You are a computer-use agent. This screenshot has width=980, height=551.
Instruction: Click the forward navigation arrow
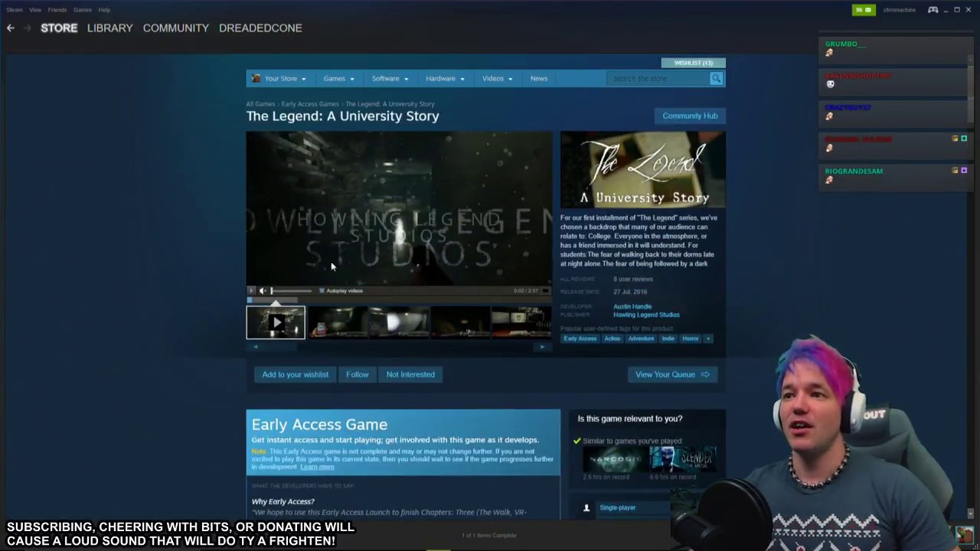point(27,28)
